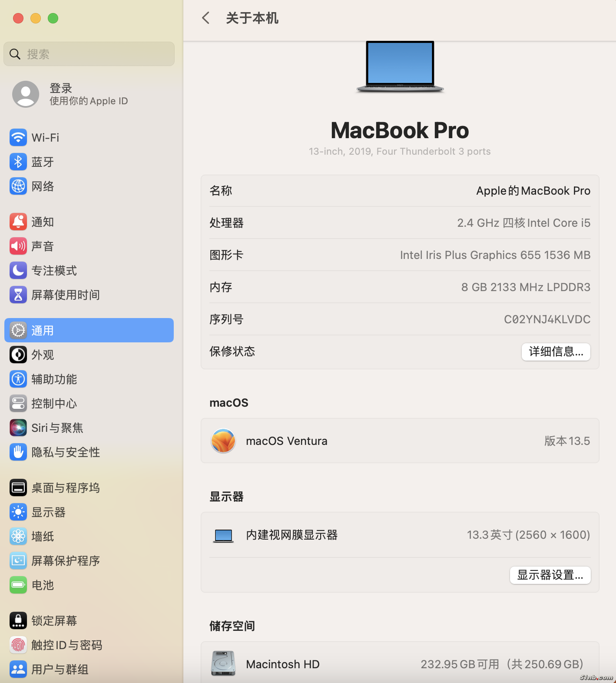
Task: Click the MacBook Pro title heading
Action: point(400,130)
